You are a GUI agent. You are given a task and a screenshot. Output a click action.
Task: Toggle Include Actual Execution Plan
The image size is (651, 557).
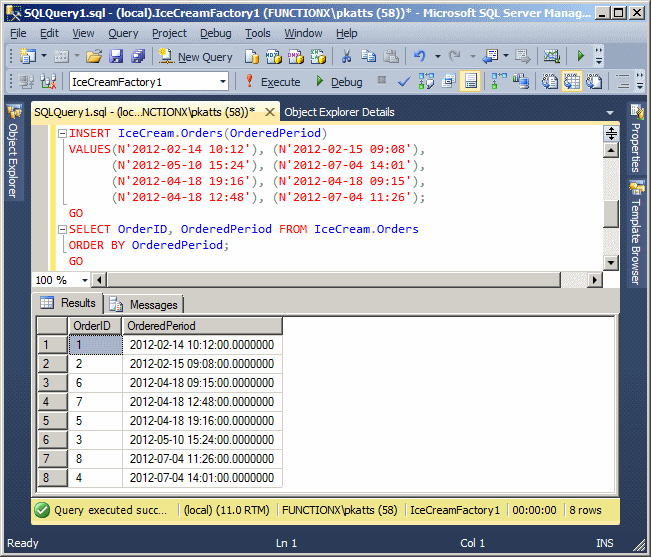coord(499,81)
